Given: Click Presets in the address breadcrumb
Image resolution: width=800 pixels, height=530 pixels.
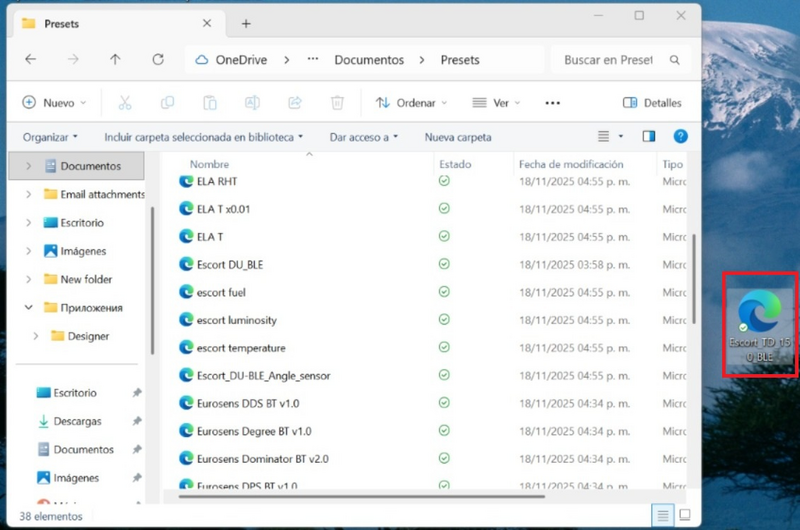Looking at the screenshot, I should click(460, 60).
